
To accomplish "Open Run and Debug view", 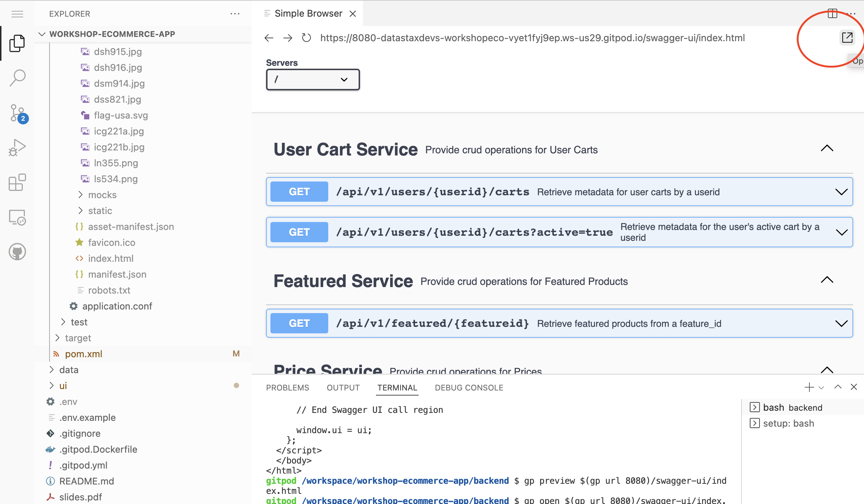I will [17, 148].
